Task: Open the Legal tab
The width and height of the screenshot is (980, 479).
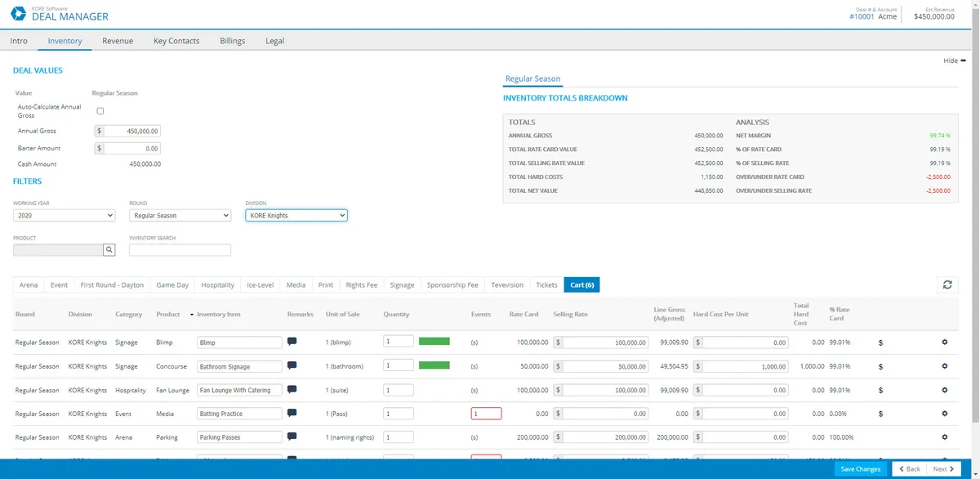Action: pos(275,41)
